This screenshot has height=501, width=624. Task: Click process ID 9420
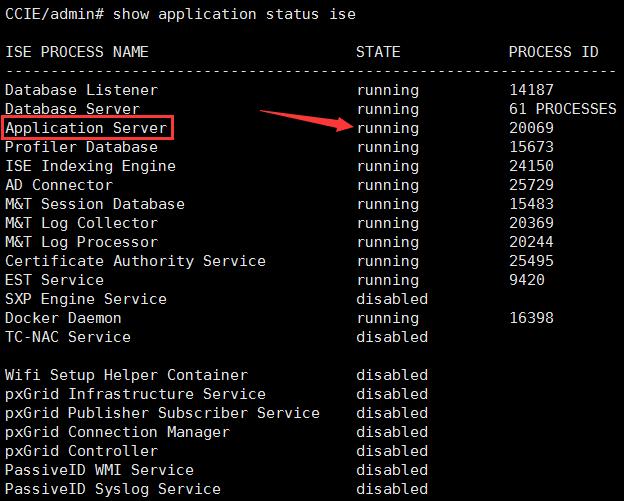tap(527, 280)
